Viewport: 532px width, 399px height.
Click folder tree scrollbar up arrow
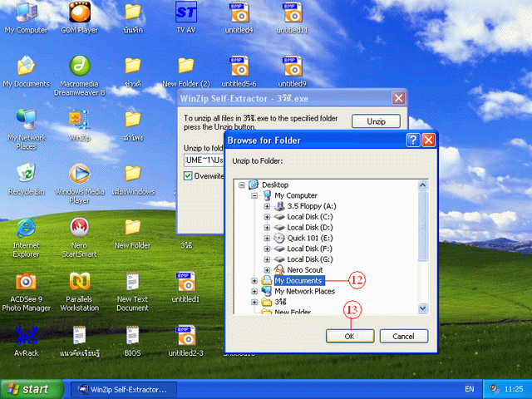pyautogui.click(x=422, y=185)
